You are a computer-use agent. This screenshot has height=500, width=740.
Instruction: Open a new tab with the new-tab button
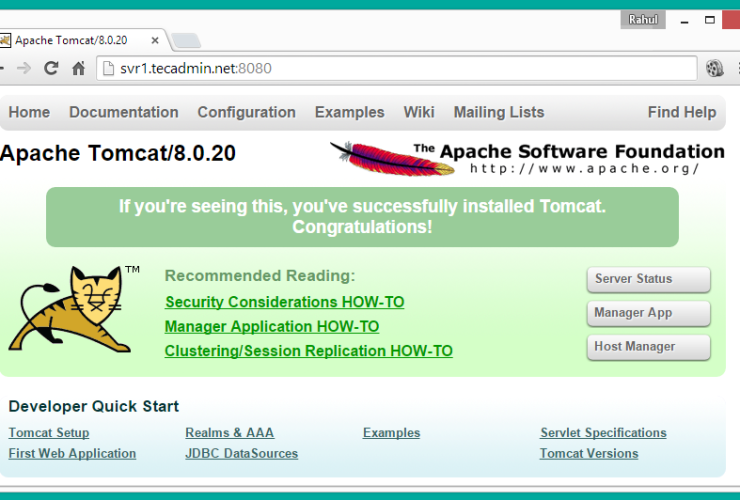click(x=186, y=40)
